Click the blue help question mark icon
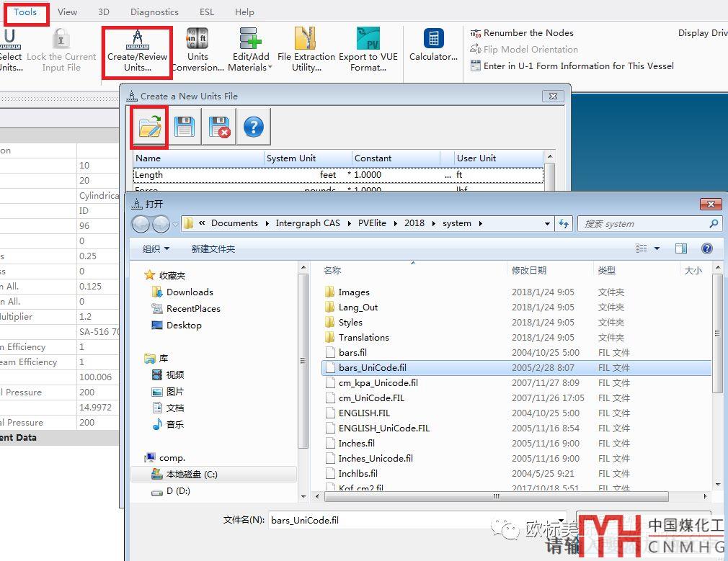The image size is (728, 561). coord(253,127)
